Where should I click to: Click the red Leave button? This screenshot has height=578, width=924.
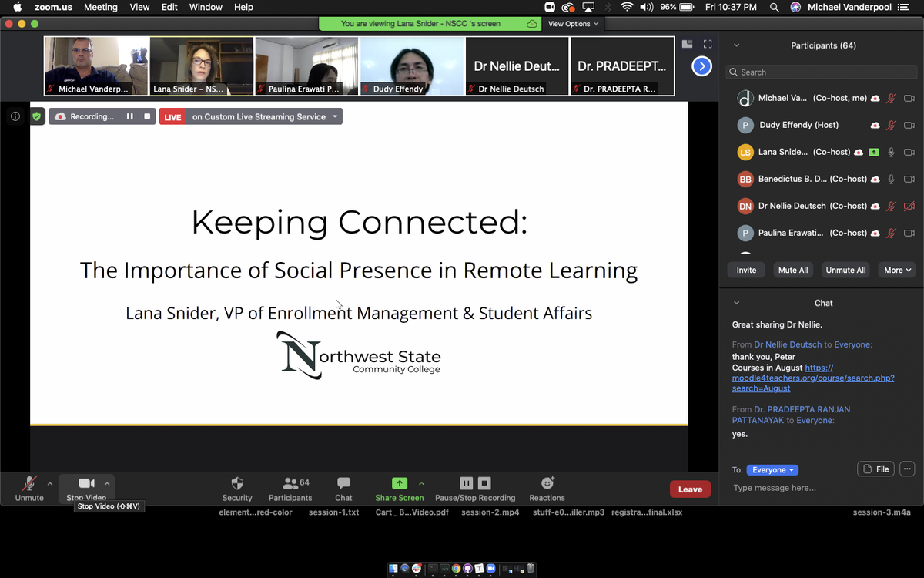(690, 489)
